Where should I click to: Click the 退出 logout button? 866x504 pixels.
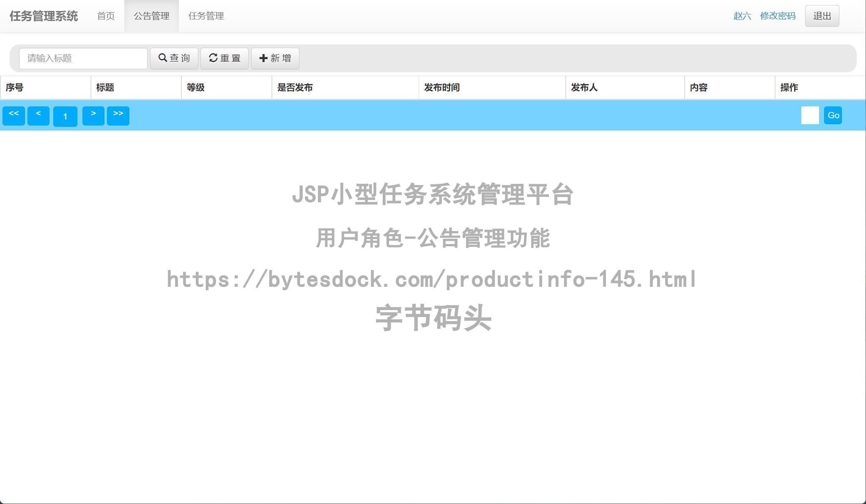tap(821, 16)
